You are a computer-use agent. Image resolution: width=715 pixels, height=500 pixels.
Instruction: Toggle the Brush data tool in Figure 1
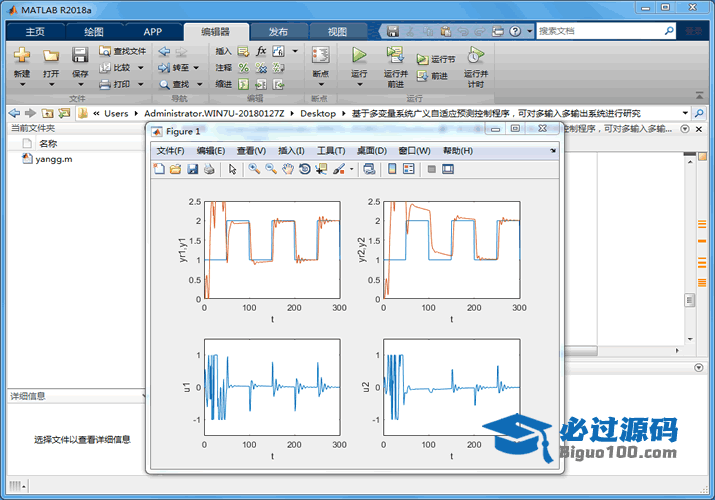[x=339, y=169]
